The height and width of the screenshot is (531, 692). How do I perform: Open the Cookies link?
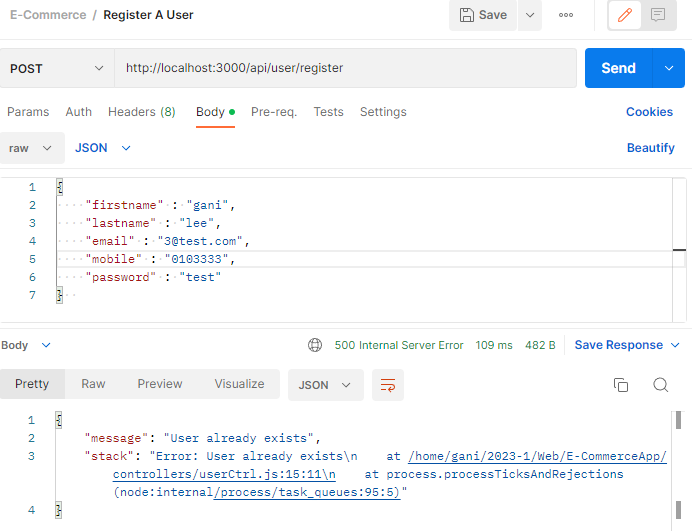pos(649,112)
